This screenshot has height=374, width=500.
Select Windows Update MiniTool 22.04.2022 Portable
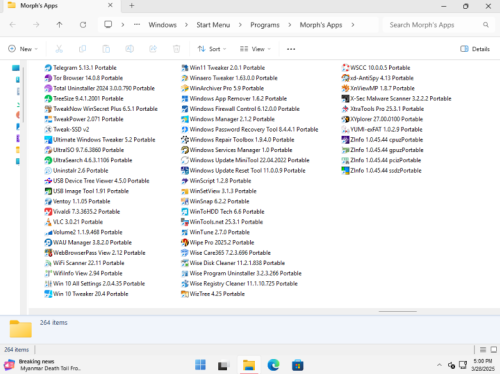[x=245, y=160]
